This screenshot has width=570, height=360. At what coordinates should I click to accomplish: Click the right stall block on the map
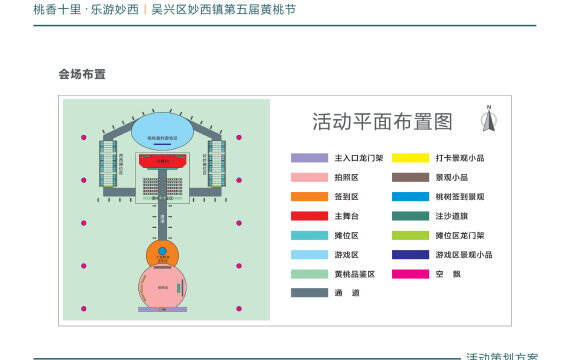pyautogui.click(x=217, y=163)
